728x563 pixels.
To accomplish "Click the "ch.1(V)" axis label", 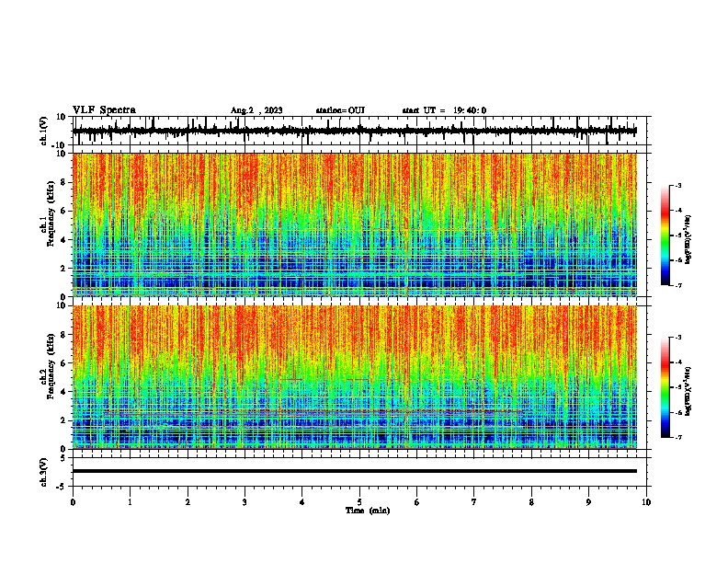I will pyautogui.click(x=44, y=131).
